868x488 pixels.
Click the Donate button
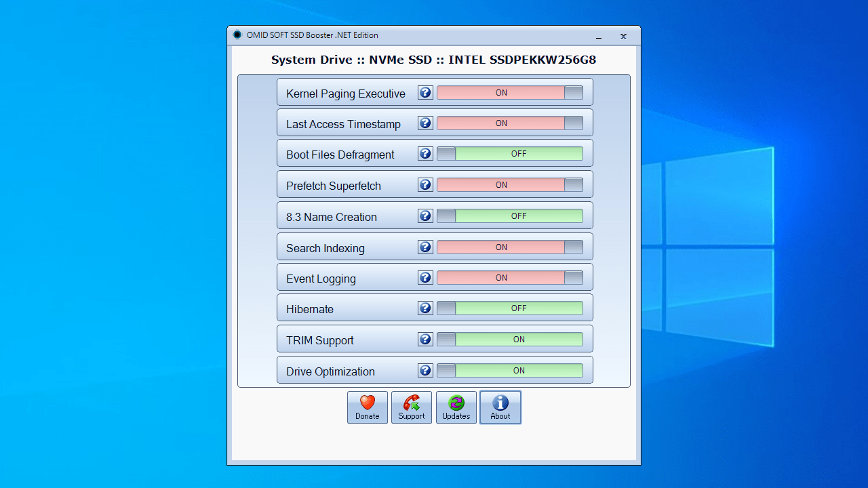click(x=368, y=407)
